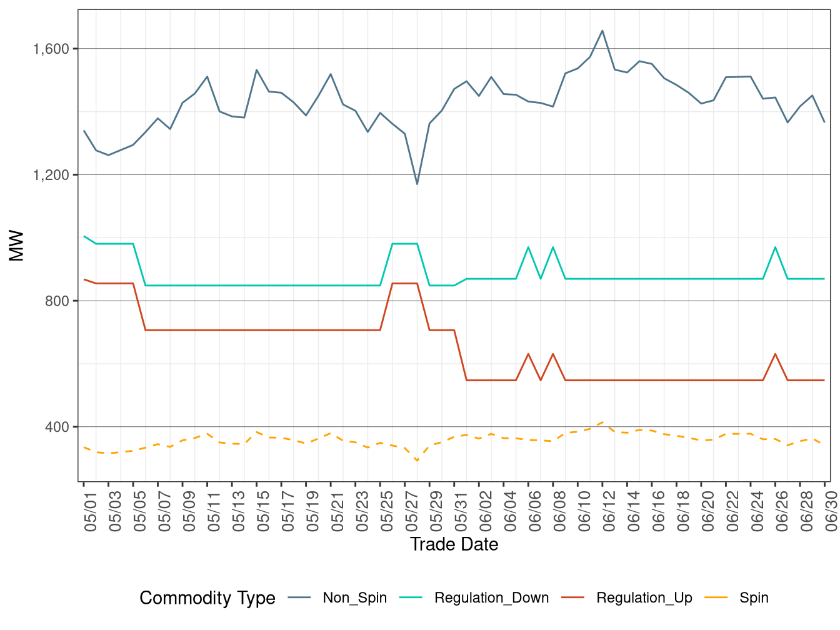The height and width of the screenshot is (630, 840).
Task: Click the "05/25" date tick label
Action: 387,512
